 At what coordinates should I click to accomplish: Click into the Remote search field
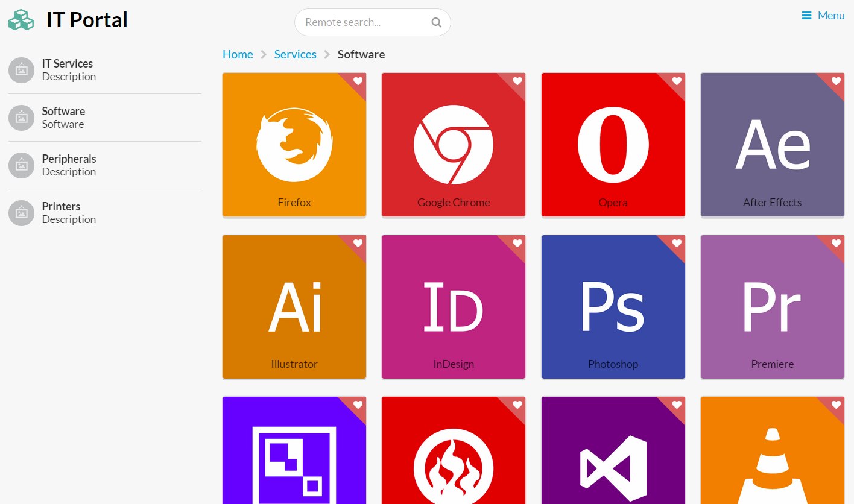tap(362, 23)
